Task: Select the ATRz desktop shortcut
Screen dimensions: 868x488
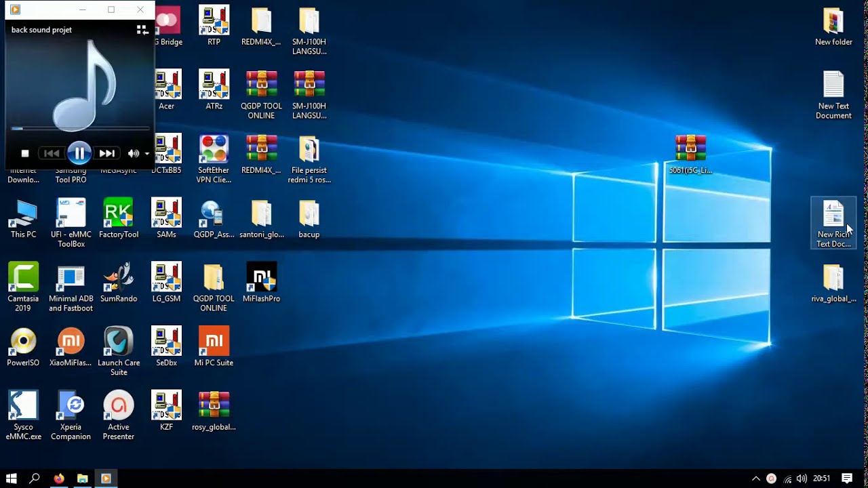Action: click(x=214, y=90)
